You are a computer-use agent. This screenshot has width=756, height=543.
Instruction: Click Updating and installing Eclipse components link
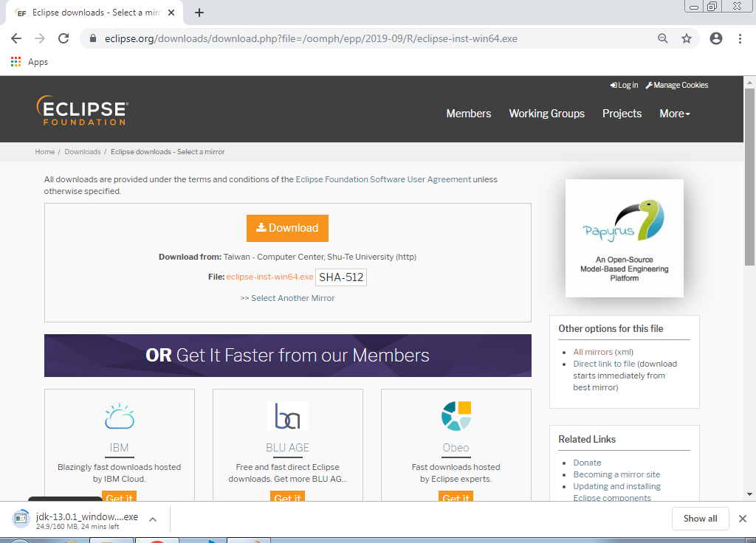616,492
